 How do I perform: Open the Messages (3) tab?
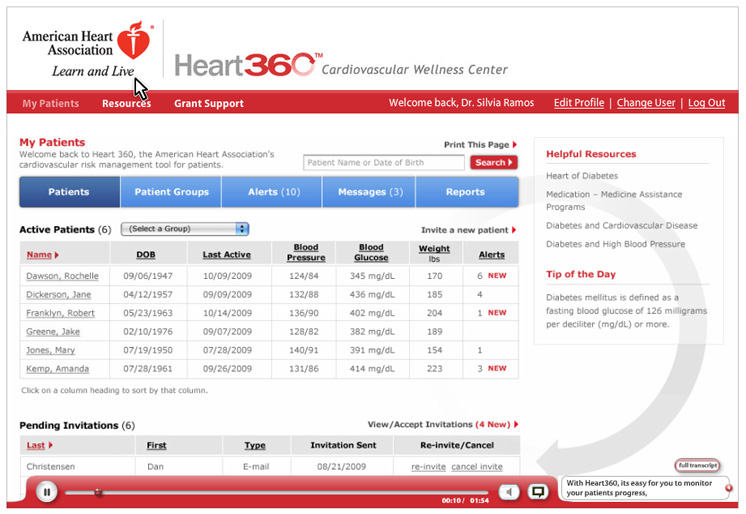[x=370, y=192]
